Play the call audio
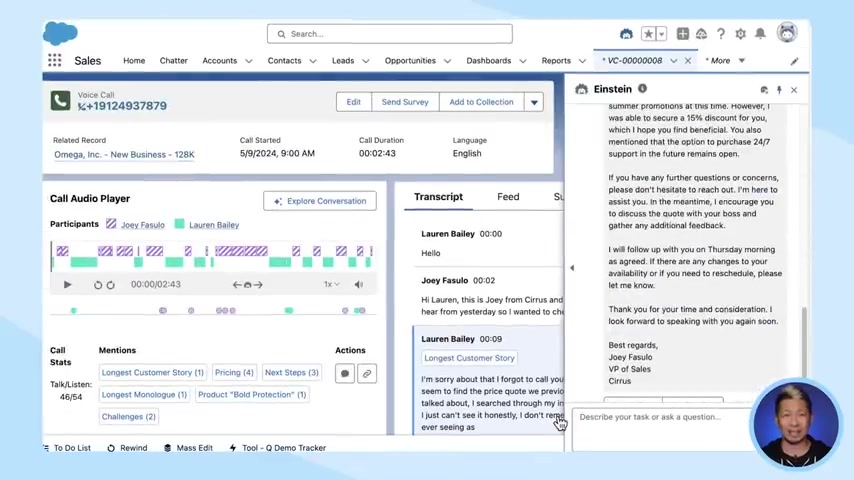Image resolution: width=854 pixels, height=480 pixels. [x=67, y=284]
